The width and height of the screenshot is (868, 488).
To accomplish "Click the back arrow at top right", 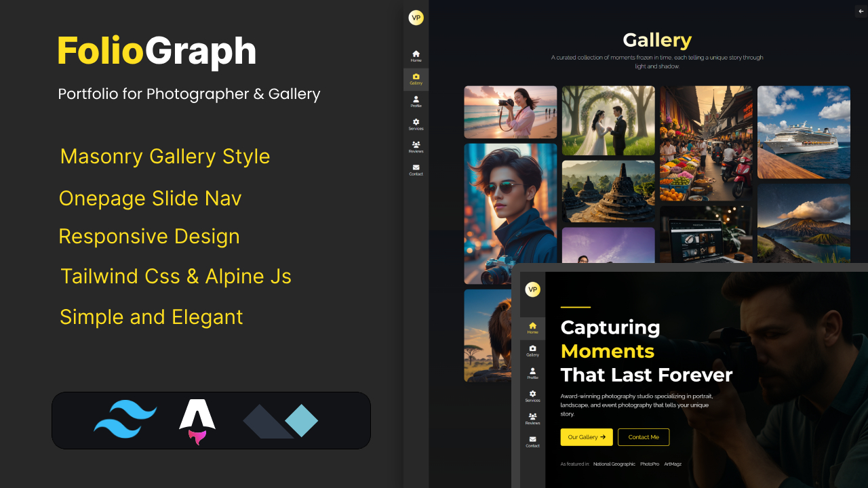I will pyautogui.click(x=861, y=11).
